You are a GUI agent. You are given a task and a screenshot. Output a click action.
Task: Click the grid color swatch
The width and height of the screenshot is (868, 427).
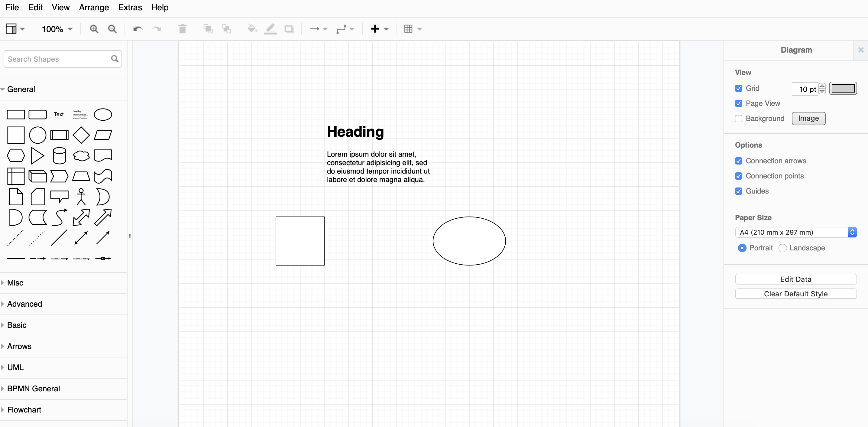844,88
